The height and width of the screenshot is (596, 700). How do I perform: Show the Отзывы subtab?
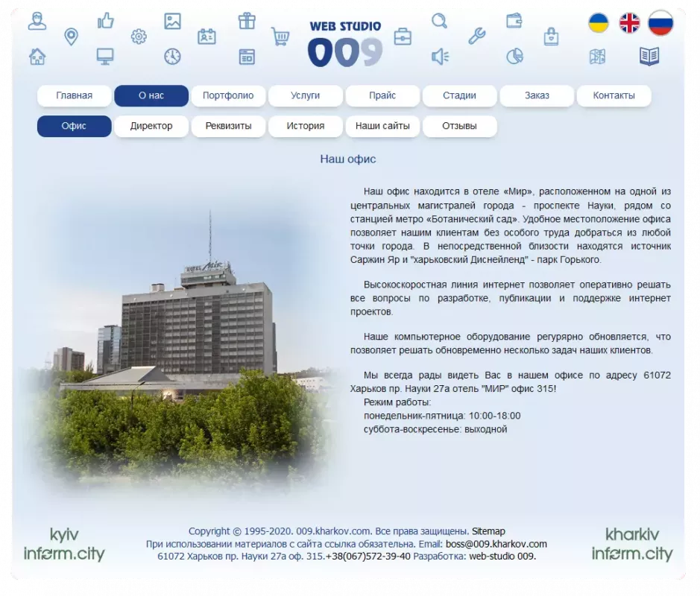tap(459, 127)
